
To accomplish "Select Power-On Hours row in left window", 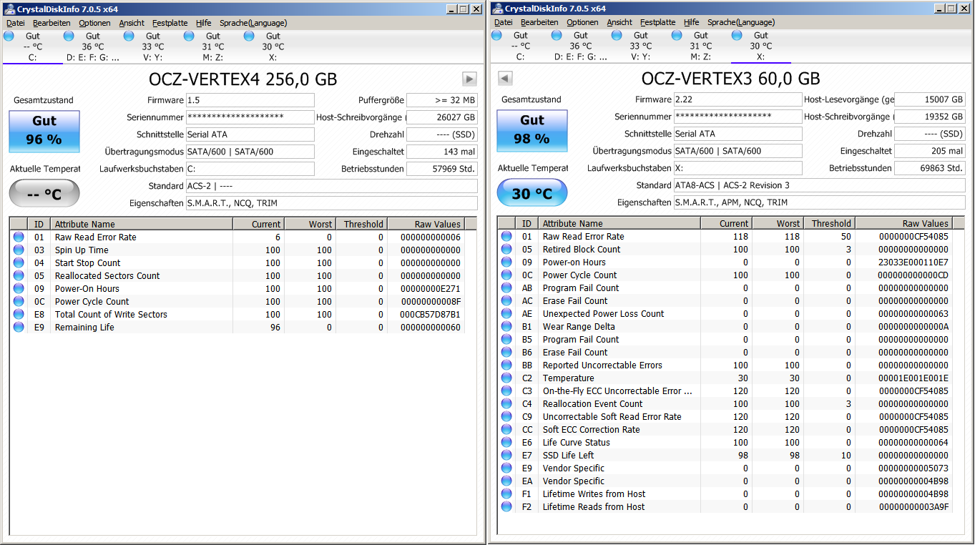I will pos(237,288).
